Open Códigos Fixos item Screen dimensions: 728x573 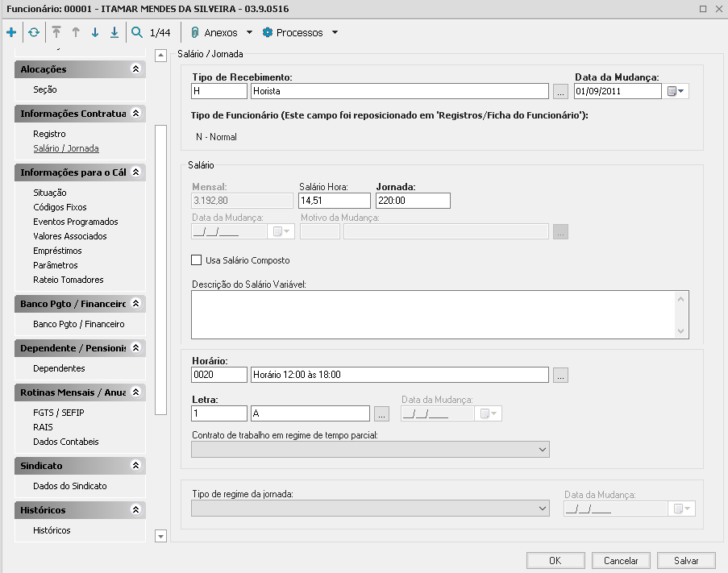[x=60, y=207]
